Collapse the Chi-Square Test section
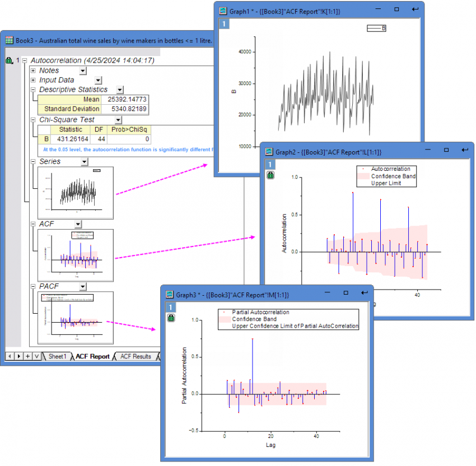 [33, 120]
